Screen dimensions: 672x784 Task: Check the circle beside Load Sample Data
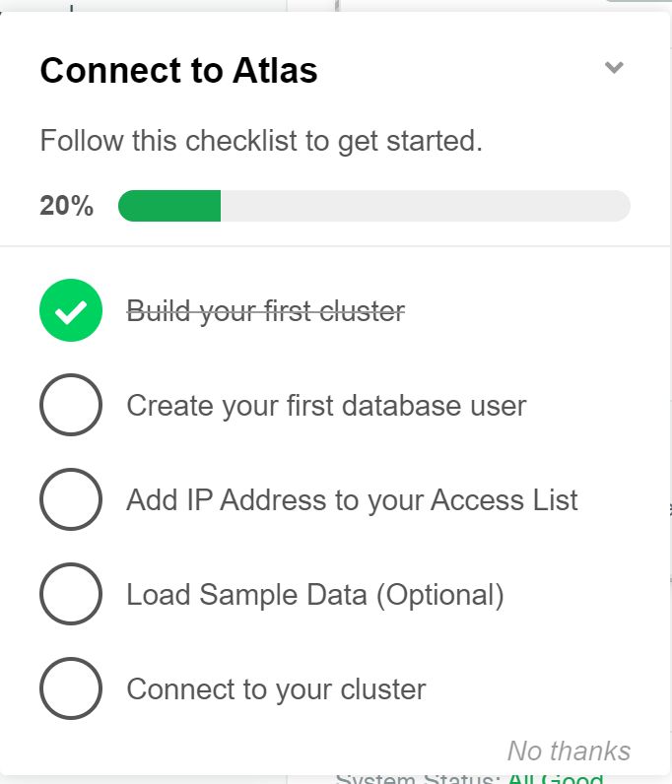[x=71, y=594]
